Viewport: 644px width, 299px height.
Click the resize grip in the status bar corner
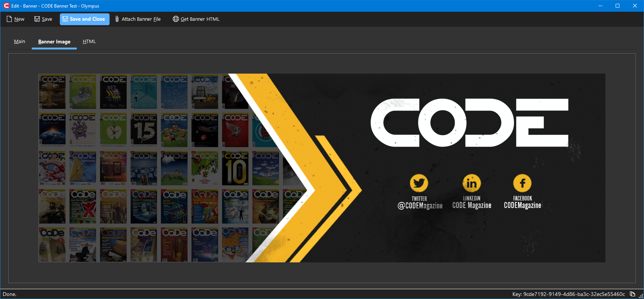click(641, 296)
